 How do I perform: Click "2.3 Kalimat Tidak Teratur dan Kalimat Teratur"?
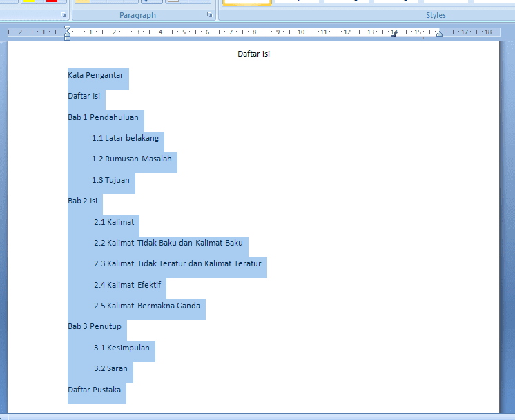[177, 263]
